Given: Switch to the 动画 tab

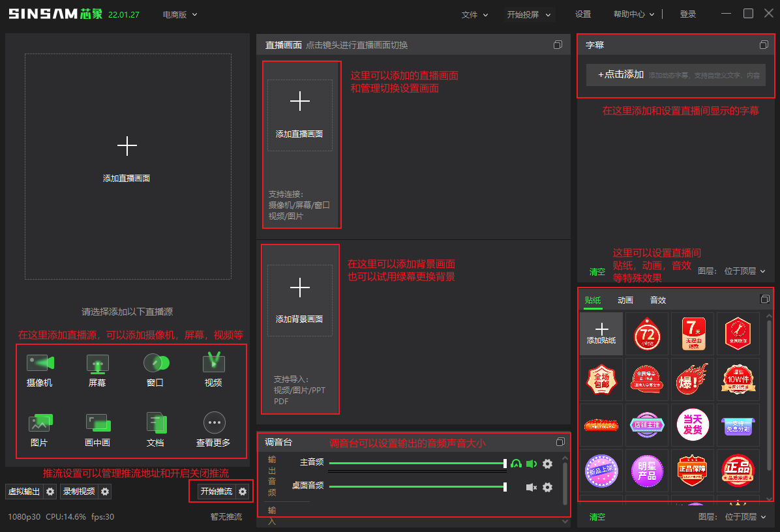Looking at the screenshot, I should coord(625,301).
